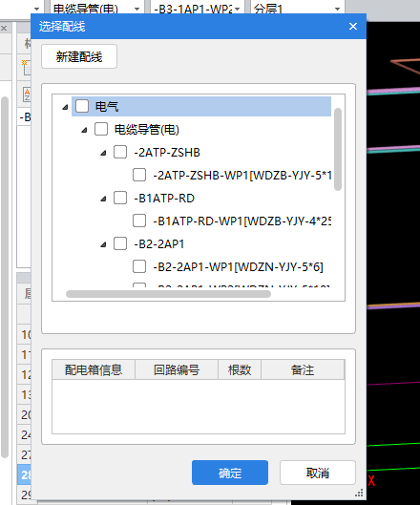Screen dimensions: 420x505
Task: Click the 配电箱信息 column header
Action: (x=94, y=369)
